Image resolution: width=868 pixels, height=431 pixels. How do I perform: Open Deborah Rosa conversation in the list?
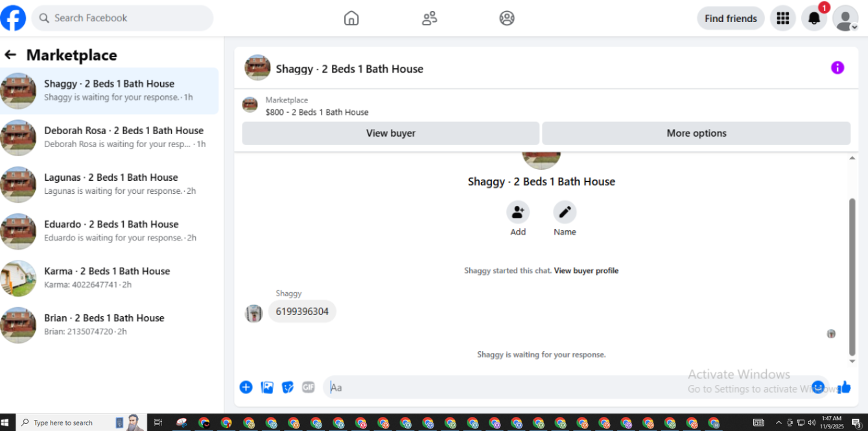pyautogui.click(x=109, y=137)
